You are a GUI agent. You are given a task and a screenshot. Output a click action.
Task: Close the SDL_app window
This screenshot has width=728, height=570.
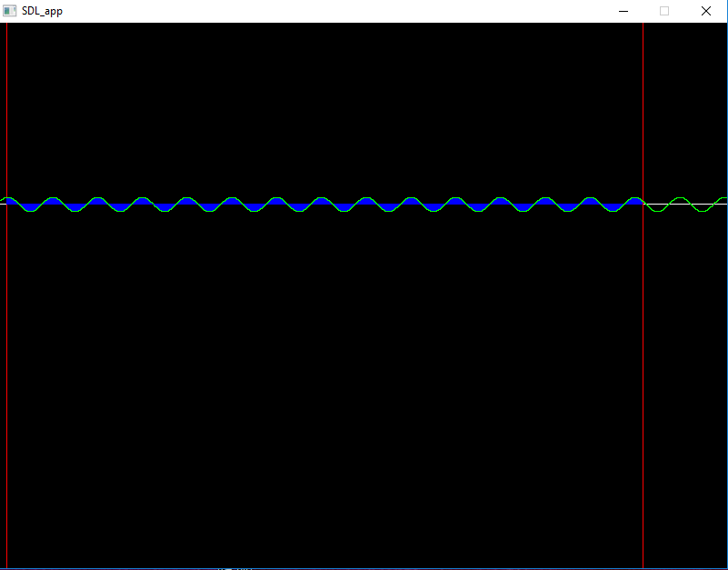(x=706, y=11)
